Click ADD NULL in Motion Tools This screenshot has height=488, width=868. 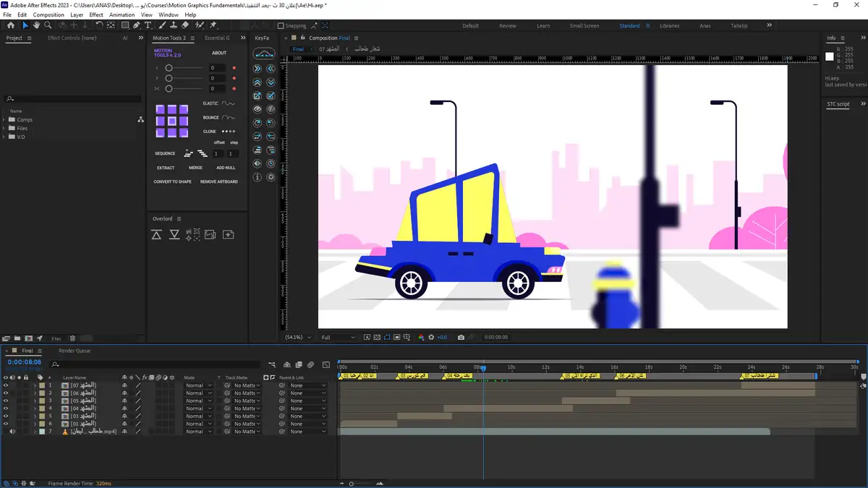226,168
